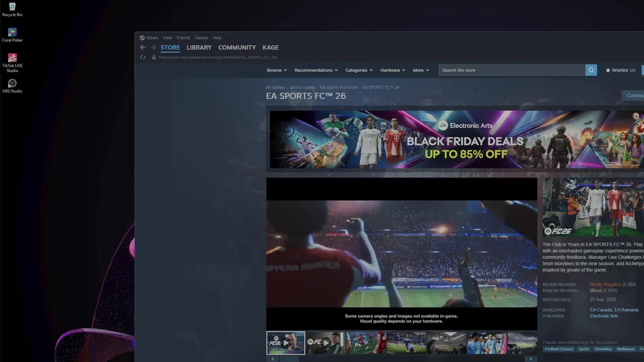Switch to the COMMUNITY tab

click(x=237, y=47)
